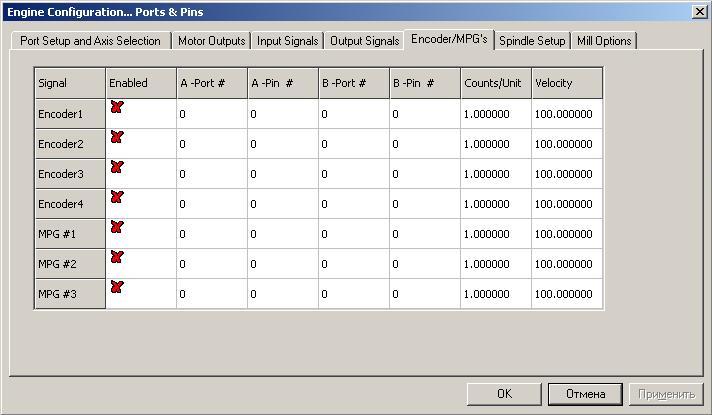712x415 pixels.
Task: Click the Encoder1 row header
Action: pyautogui.click(x=70, y=114)
